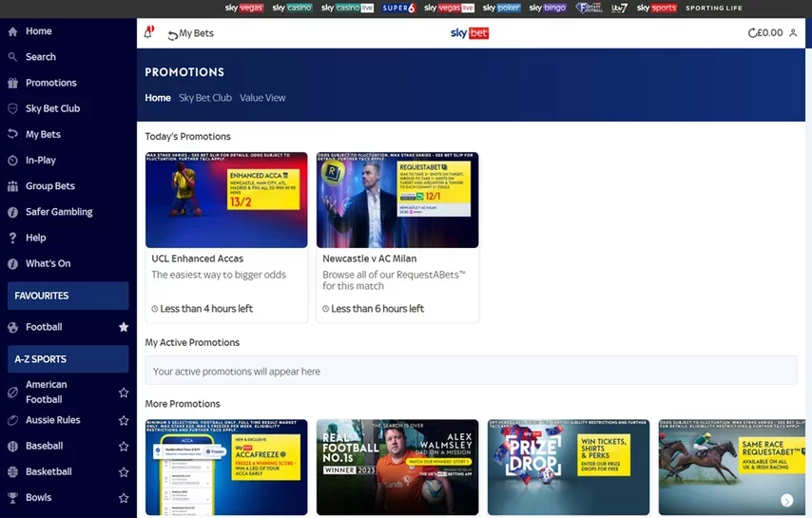Click 'Less than 6 hours left' text
Image resolution: width=812 pixels, height=518 pixels.
[377, 309]
